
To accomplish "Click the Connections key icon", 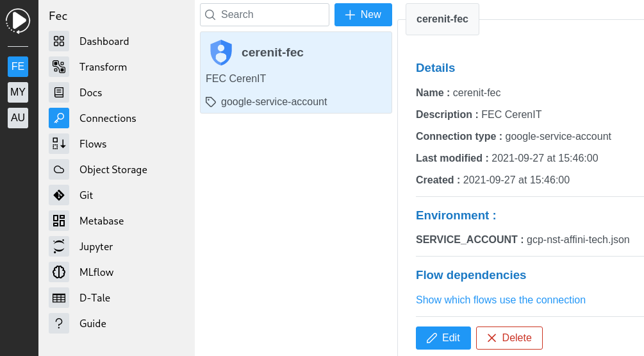I will [x=59, y=118].
